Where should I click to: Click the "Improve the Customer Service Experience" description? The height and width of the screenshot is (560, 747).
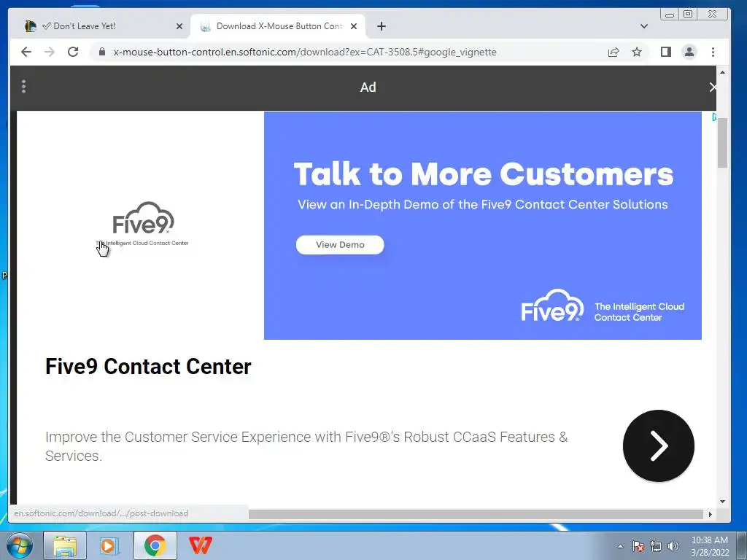[x=306, y=446]
